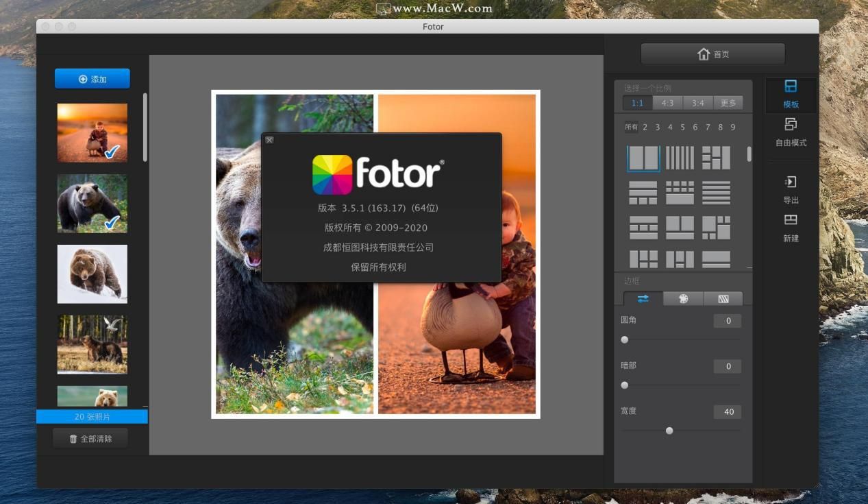Deselect the checked baby-with-goose photo thumbnail
The image size is (868, 504).
pos(92,132)
